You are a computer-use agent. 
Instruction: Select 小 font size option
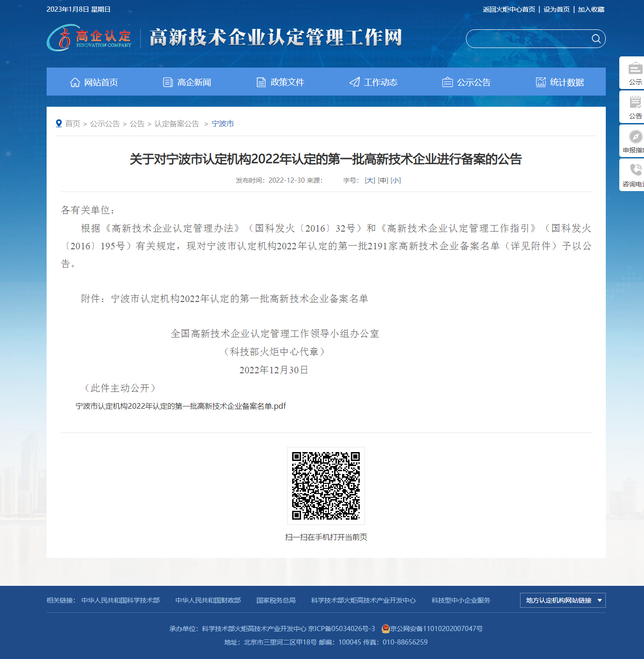pos(395,180)
